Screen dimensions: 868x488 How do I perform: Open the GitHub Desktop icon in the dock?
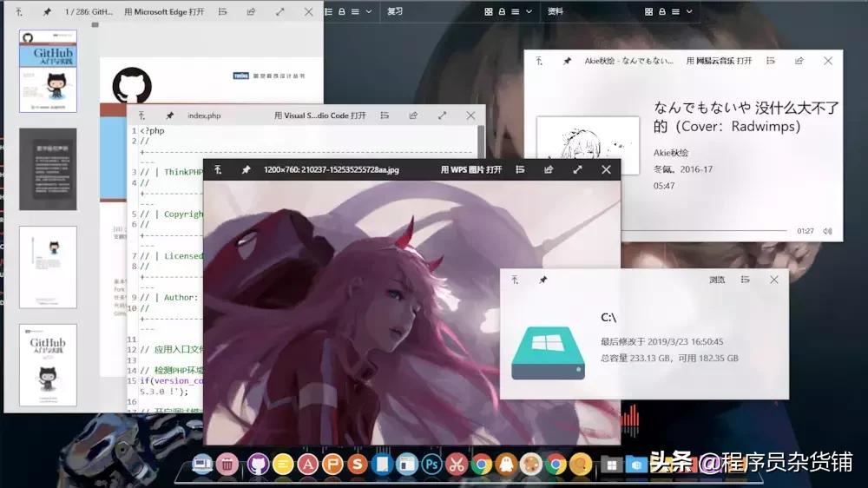point(258,465)
